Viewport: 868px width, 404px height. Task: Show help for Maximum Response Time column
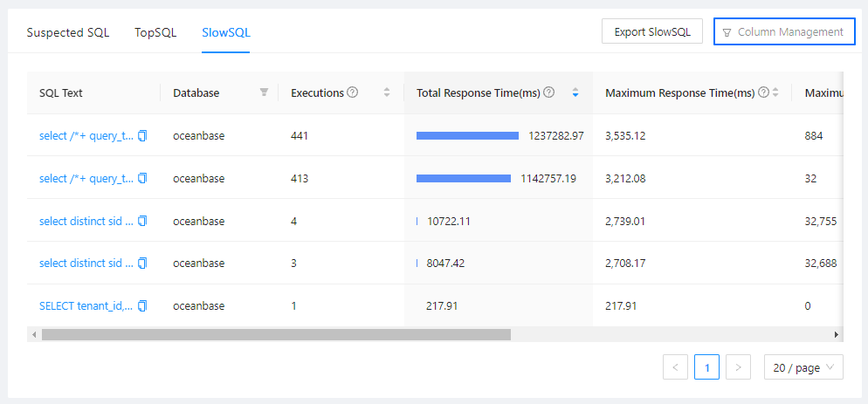pyautogui.click(x=763, y=92)
